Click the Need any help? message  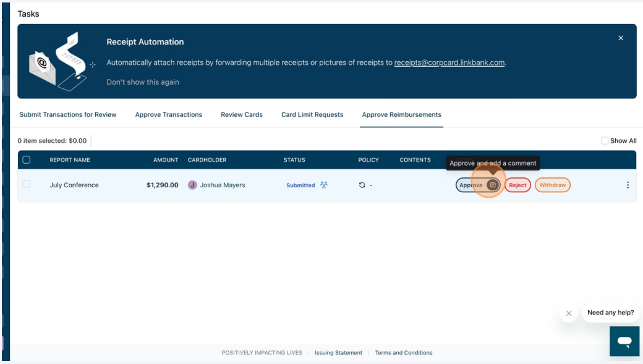pos(611,312)
